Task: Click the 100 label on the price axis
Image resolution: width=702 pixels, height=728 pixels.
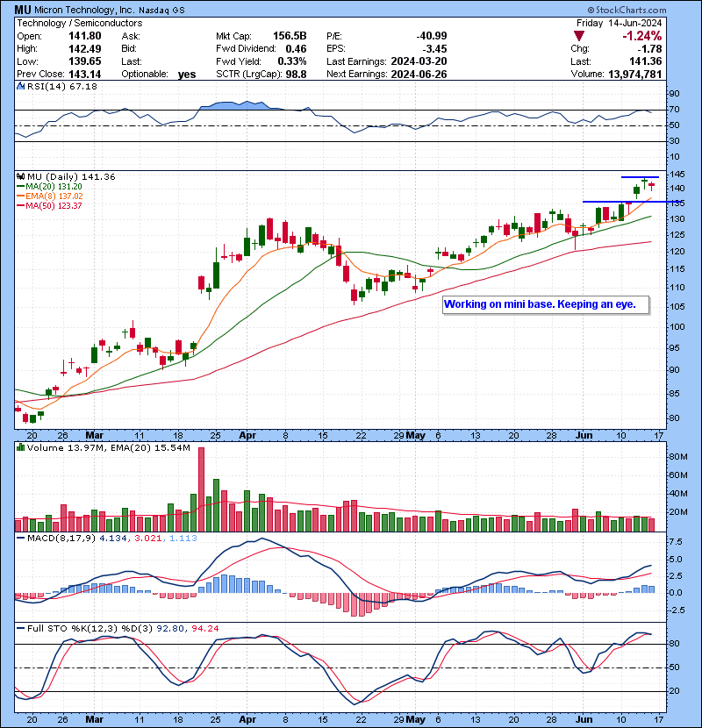Action: point(677,327)
